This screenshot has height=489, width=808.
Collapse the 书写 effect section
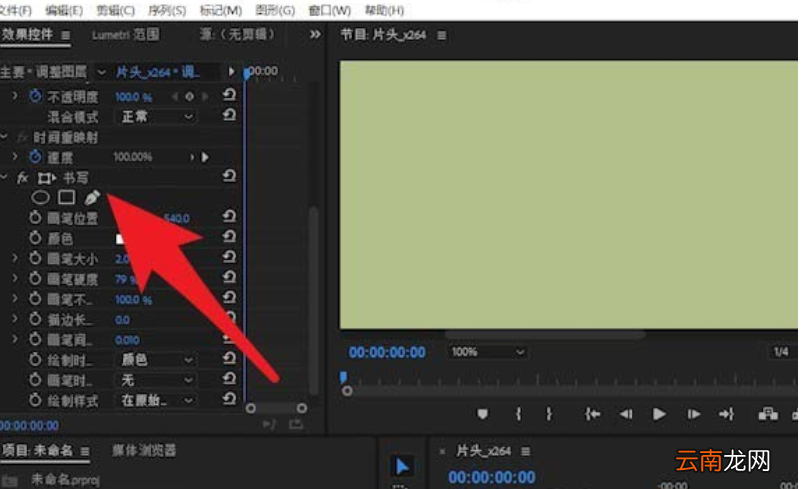click(x=5, y=178)
